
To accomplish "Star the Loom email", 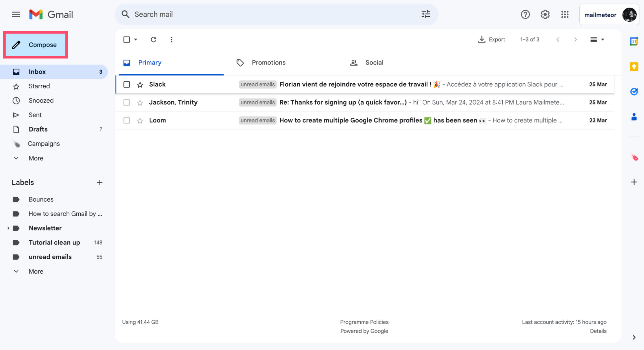I will [x=140, y=121].
